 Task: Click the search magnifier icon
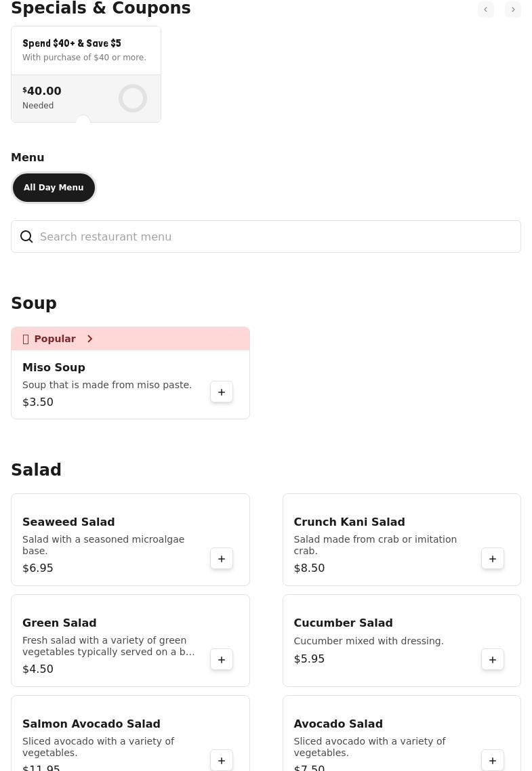26,236
